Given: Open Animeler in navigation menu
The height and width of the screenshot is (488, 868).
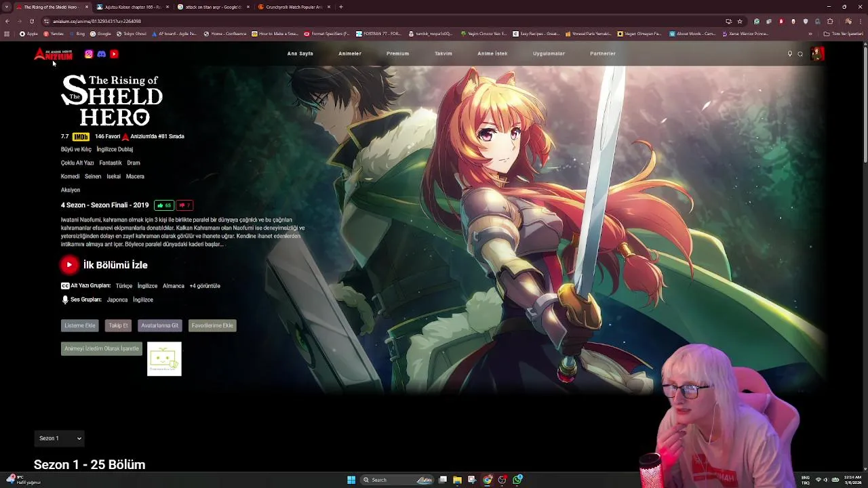Looking at the screenshot, I should click(x=350, y=54).
